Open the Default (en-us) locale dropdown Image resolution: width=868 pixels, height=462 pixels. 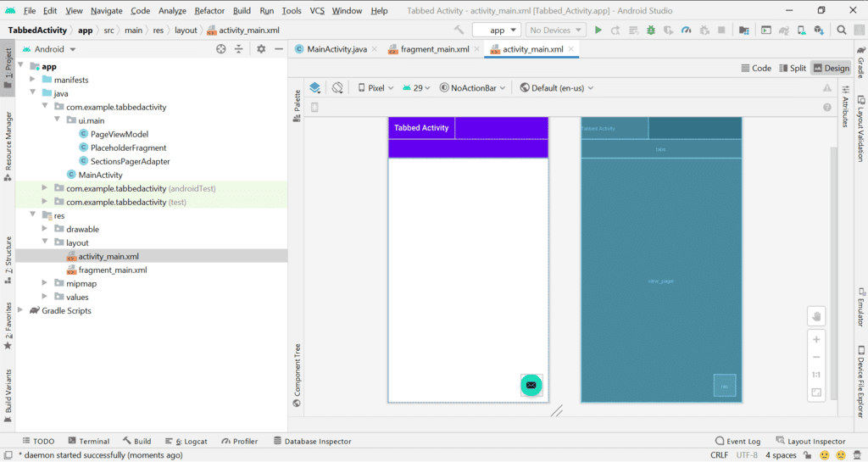557,88
